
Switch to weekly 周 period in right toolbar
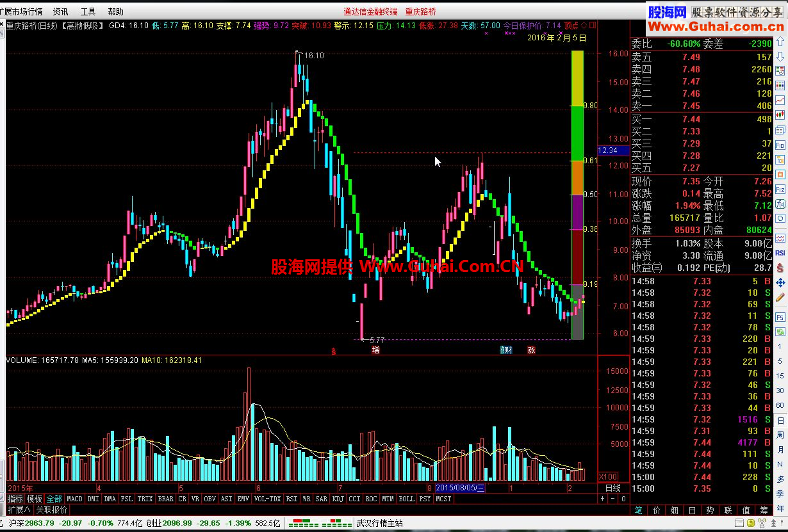point(780,435)
